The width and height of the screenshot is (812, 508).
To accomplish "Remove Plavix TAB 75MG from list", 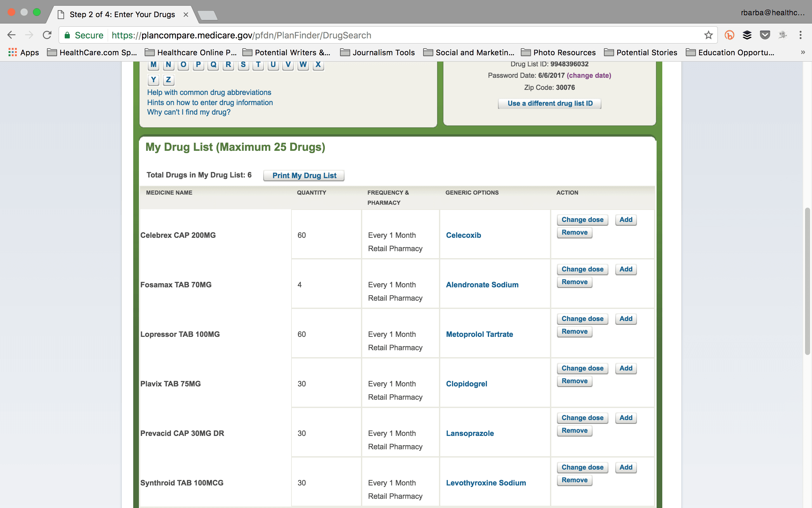I will point(574,381).
